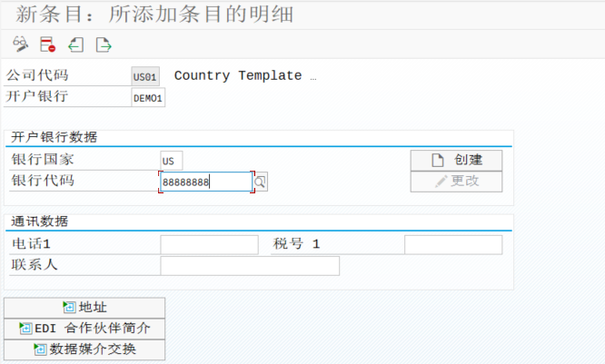The height and width of the screenshot is (364, 605).
Task: Click the 开户银行数据 section header
Action: (54, 137)
